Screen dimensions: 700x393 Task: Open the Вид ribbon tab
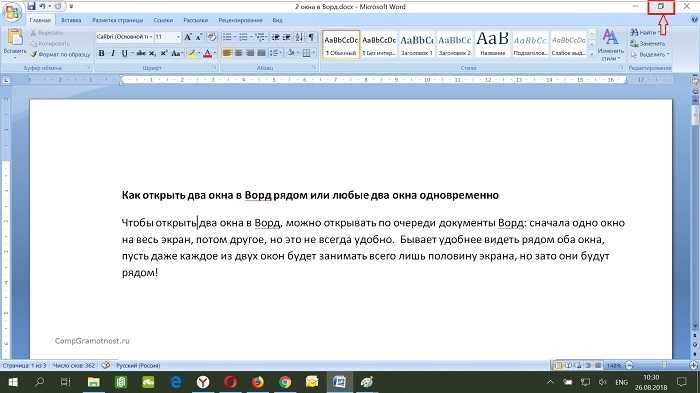click(x=277, y=20)
